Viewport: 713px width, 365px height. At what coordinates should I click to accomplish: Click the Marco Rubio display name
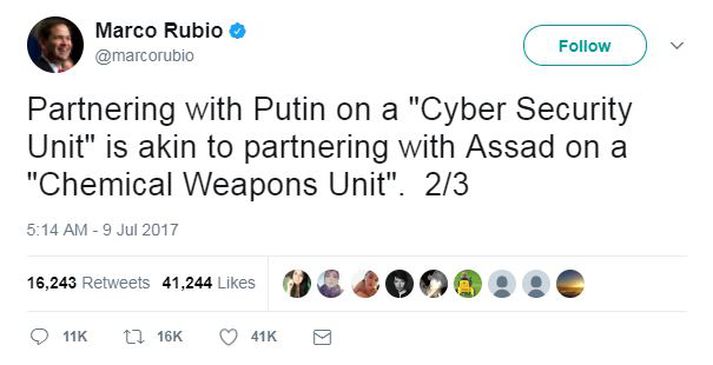coord(159,31)
